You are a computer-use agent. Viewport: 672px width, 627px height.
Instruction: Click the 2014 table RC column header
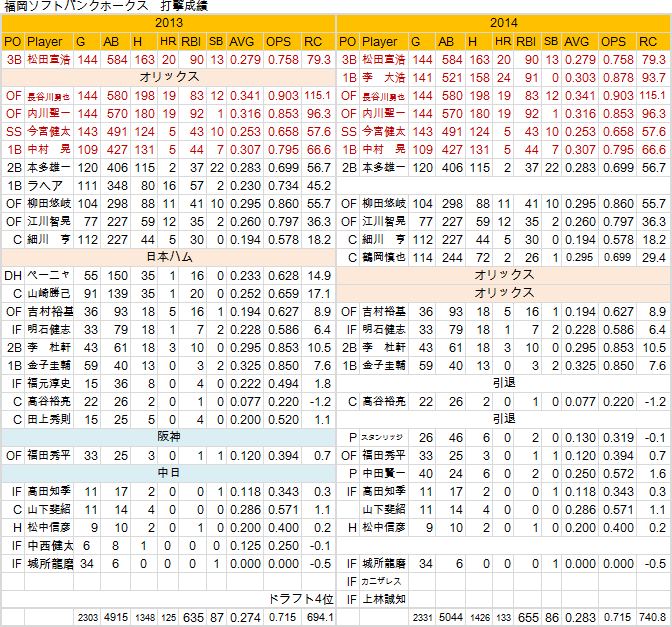click(x=654, y=42)
